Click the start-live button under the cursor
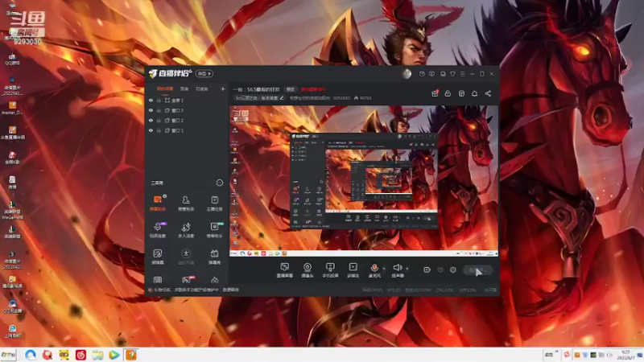This screenshot has height=362, width=644. click(x=477, y=270)
